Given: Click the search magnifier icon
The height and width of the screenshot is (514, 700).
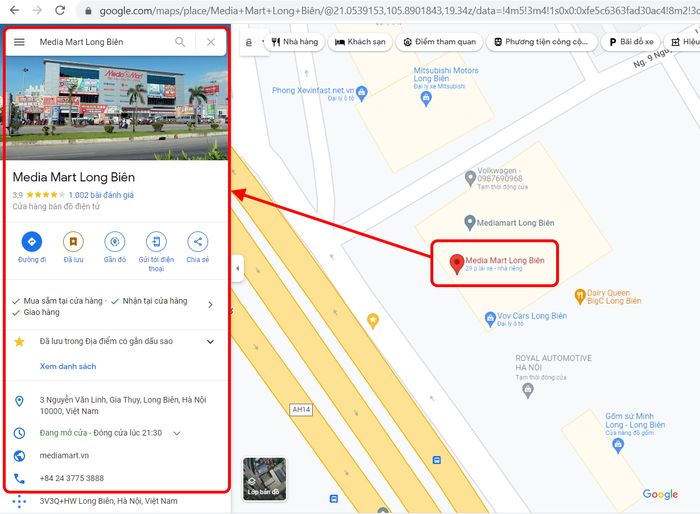Looking at the screenshot, I should pyautogui.click(x=180, y=42).
